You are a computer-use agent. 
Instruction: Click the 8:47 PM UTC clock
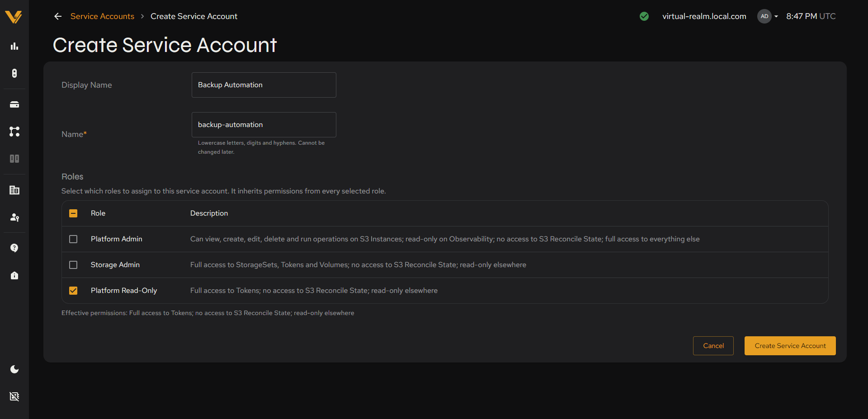pos(811,16)
